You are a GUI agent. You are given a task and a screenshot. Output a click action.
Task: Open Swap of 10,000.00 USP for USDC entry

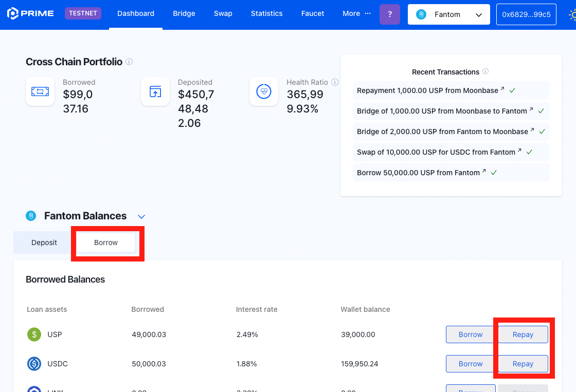click(x=451, y=152)
